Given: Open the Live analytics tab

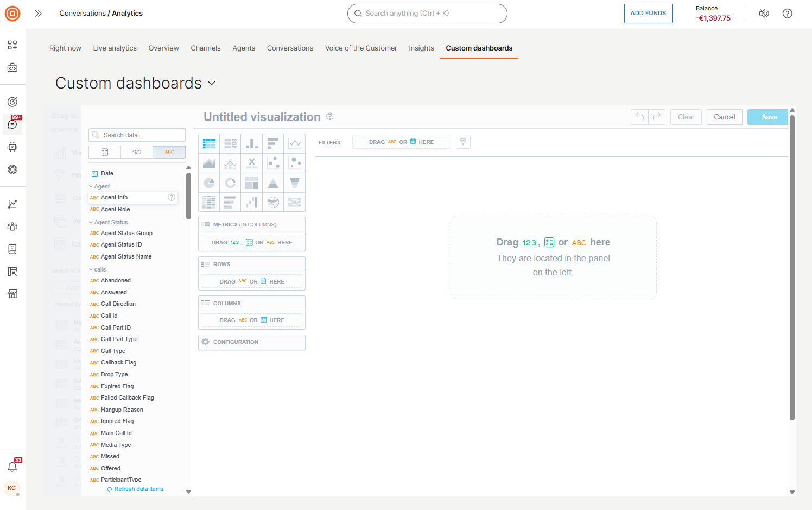Looking at the screenshot, I should tap(115, 48).
